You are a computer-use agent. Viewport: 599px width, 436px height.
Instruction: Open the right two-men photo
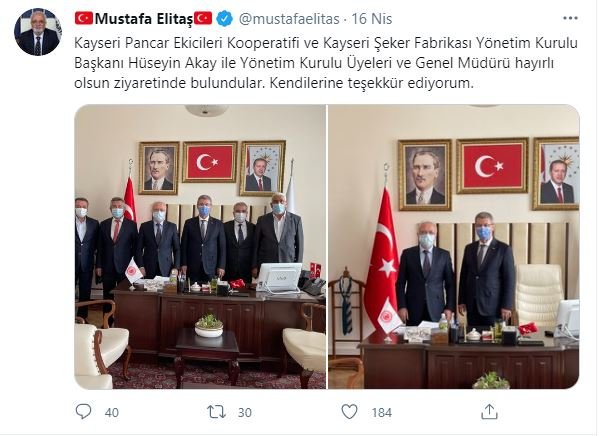[454, 246]
